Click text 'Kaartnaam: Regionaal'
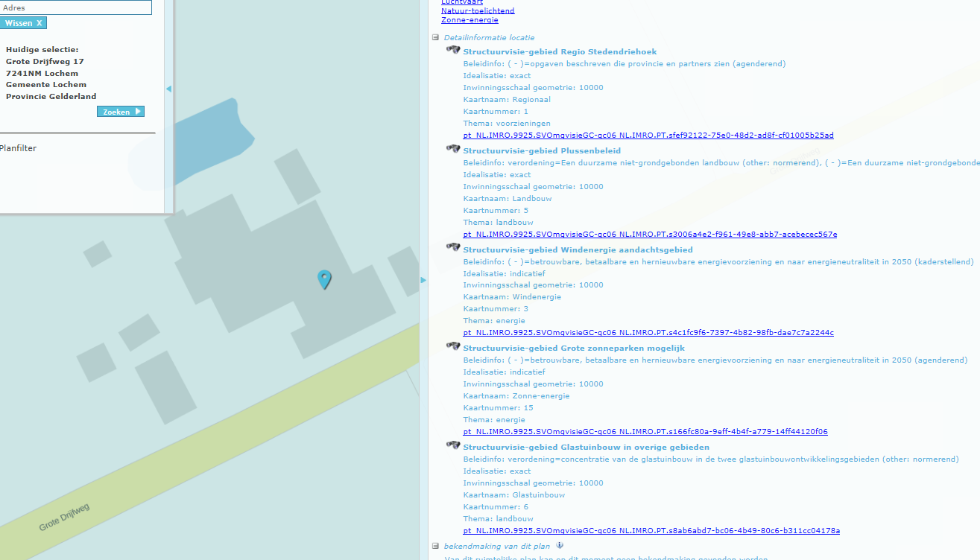Image resolution: width=980 pixels, height=560 pixels. coord(507,100)
